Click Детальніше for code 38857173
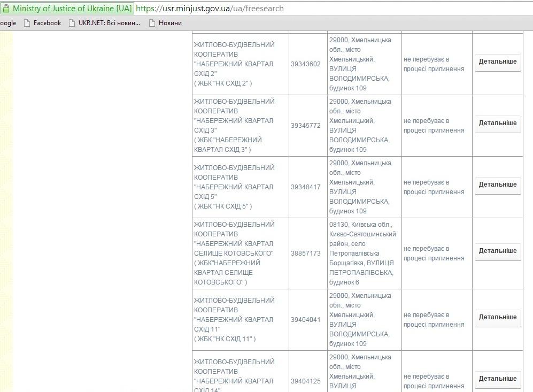This screenshot has width=533, height=392. coord(498,251)
